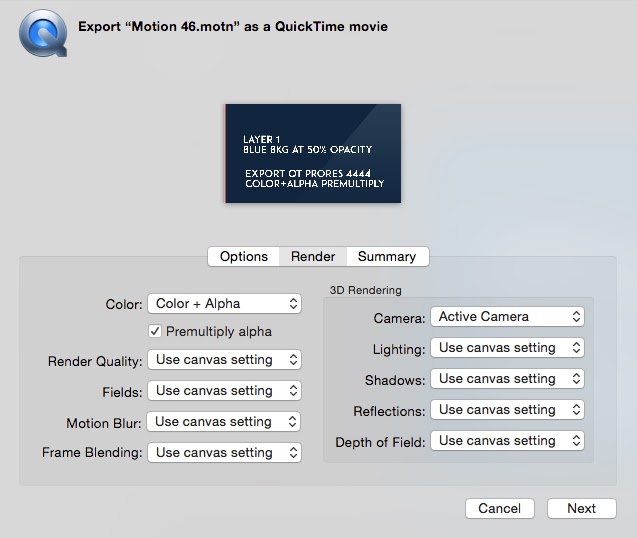Click the Frame Blending: label
Image resolution: width=637 pixels, height=538 pixels.
pyautogui.click(x=92, y=452)
